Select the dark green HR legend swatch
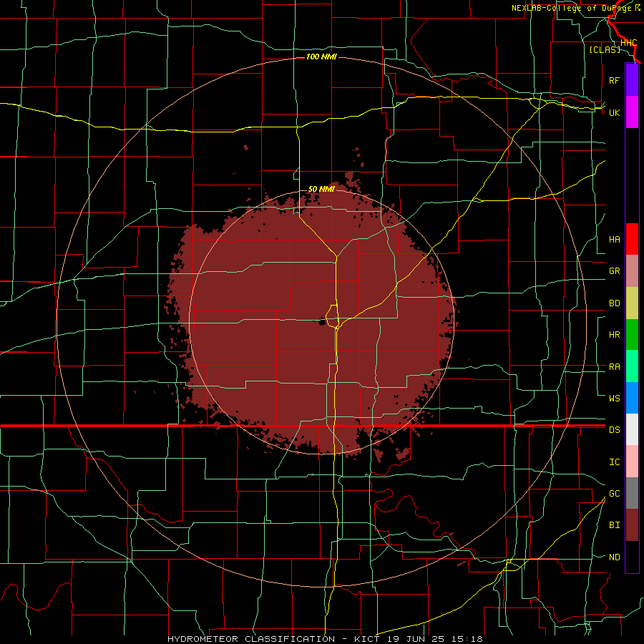 coord(632,335)
